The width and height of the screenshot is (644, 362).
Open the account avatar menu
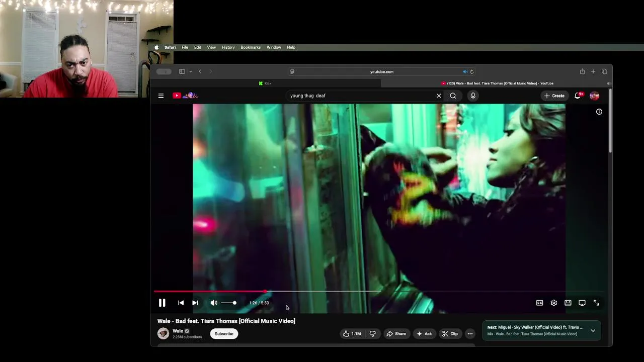[594, 96]
